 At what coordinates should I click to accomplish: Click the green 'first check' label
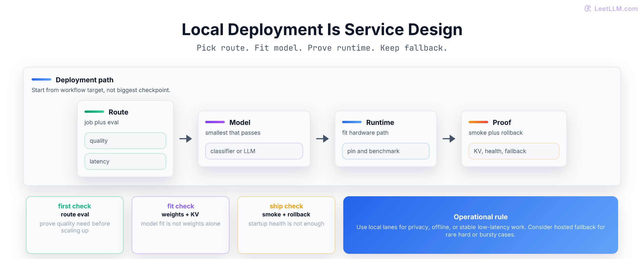[x=74, y=206]
